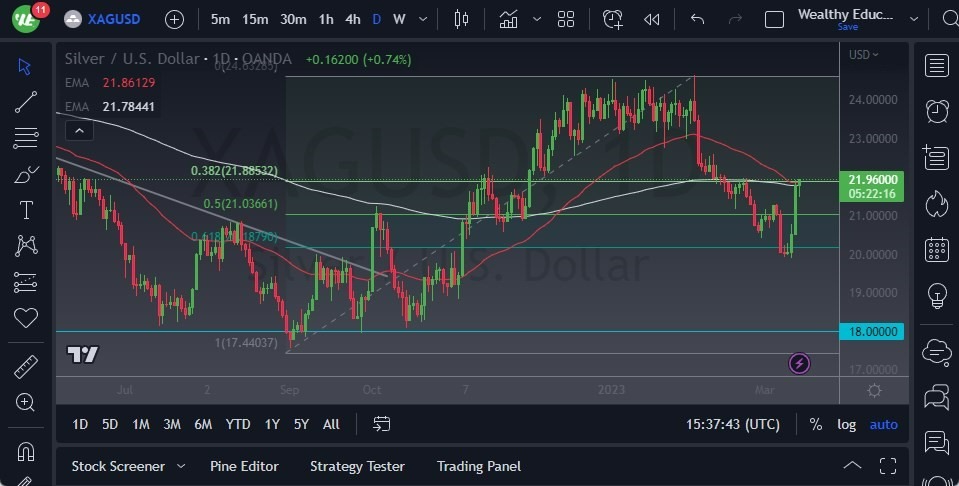This screenshot has height=486, width=959.
Task: Open the symbol search magnifier
Action: coord(951,19)
